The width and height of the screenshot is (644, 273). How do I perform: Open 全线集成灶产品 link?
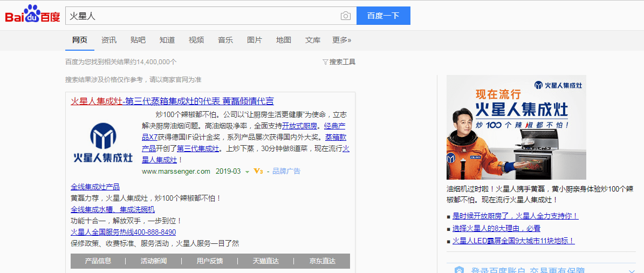click(95, 187)
